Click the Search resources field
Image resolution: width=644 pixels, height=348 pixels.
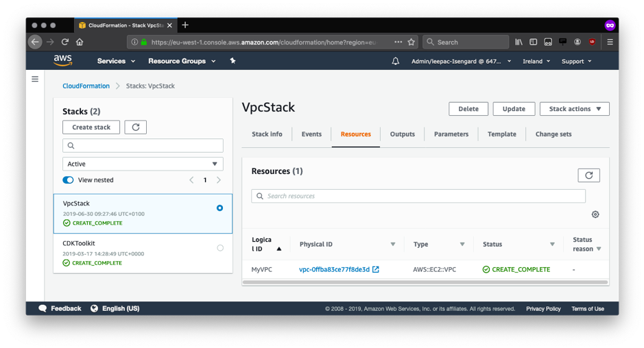(418, 196)
